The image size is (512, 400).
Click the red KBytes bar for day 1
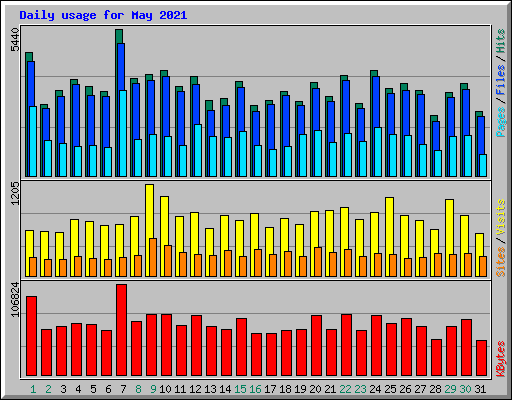click(x=31, y=336)
